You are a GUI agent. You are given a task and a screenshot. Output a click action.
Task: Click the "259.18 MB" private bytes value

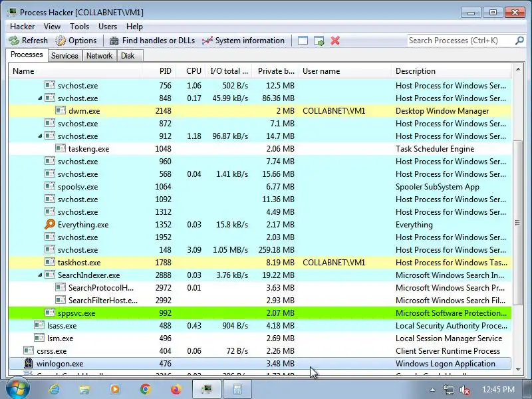coord(276,250)
